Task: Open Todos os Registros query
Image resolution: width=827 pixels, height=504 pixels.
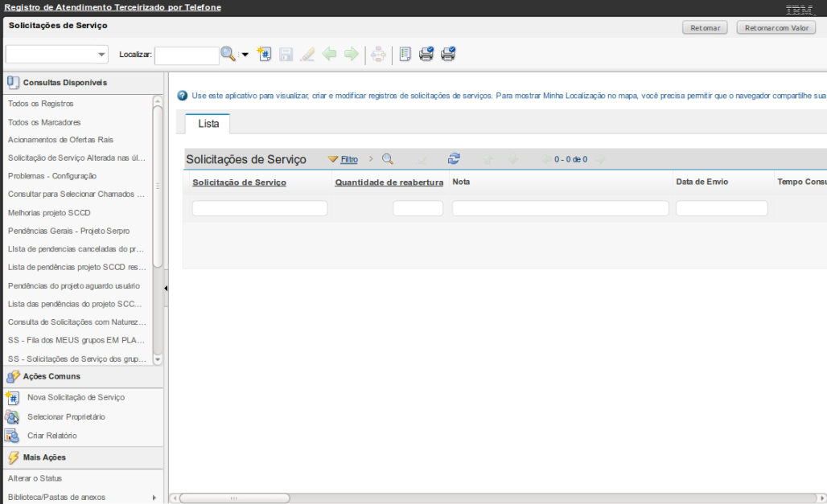Action: (41, 104)
